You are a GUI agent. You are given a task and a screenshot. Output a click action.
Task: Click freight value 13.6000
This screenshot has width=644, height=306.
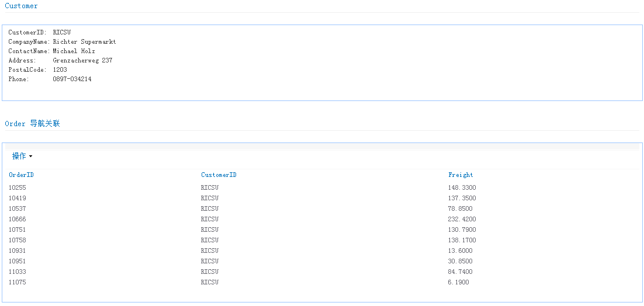pyautogui.click(x=461, y=251)
